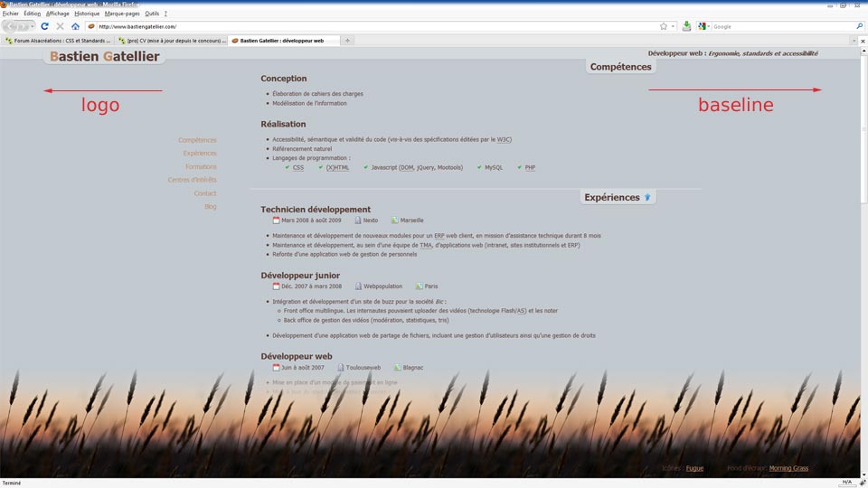This screenshot has width=868, height=488.
Task: Open the Blog navigation link
Action: tap(211, 206)
